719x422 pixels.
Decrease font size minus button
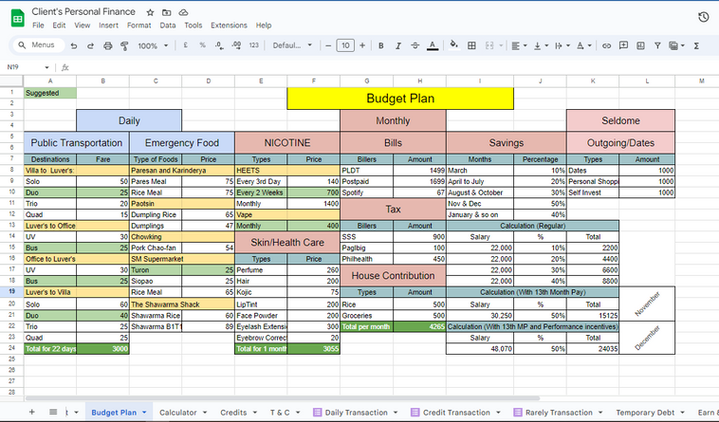tap(328, 45)
